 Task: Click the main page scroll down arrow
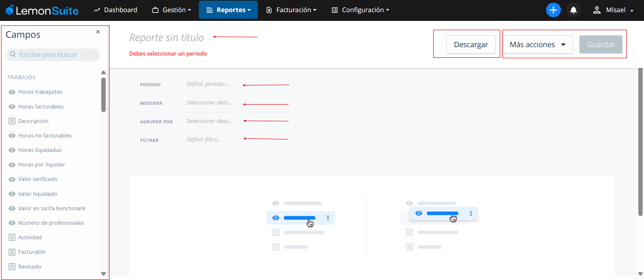[x=640, y=274]
